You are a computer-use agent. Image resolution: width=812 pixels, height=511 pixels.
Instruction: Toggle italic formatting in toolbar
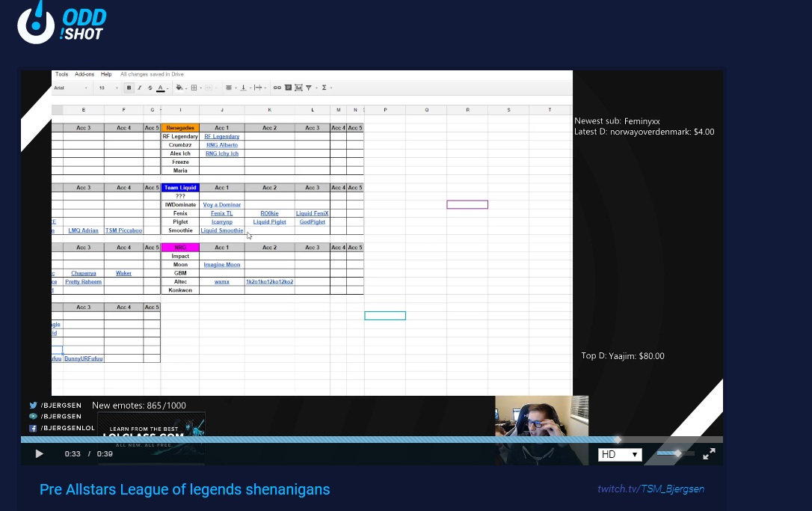click(139, 88)
